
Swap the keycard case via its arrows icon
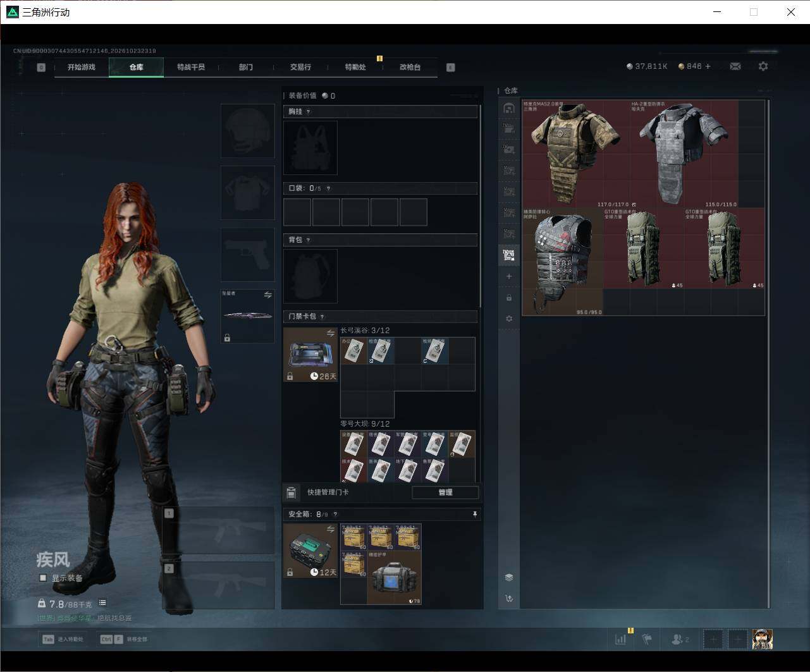click(330, 333)
